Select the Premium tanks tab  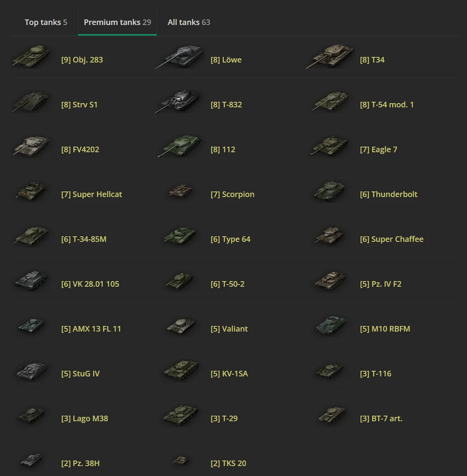click(117, 22)
